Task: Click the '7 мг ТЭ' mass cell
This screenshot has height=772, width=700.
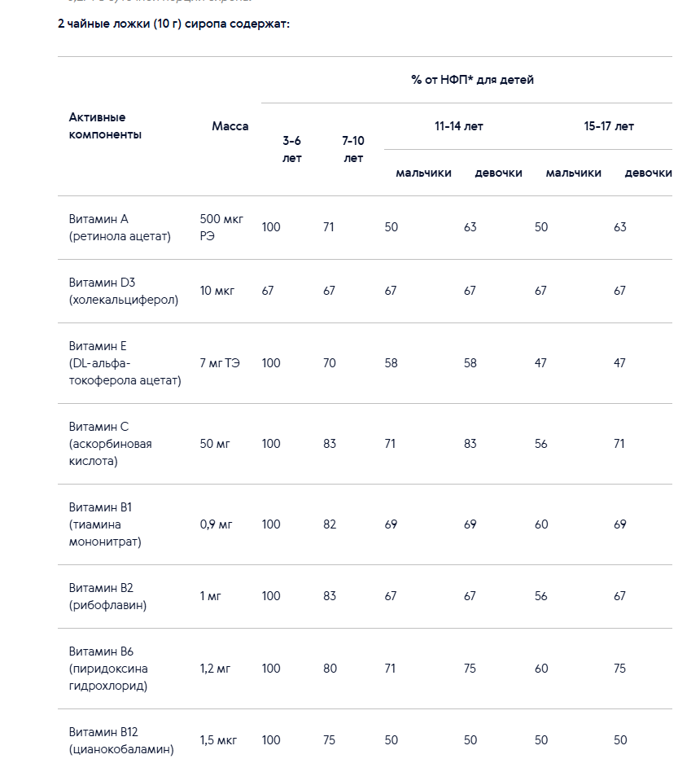Action: (220, 363)
